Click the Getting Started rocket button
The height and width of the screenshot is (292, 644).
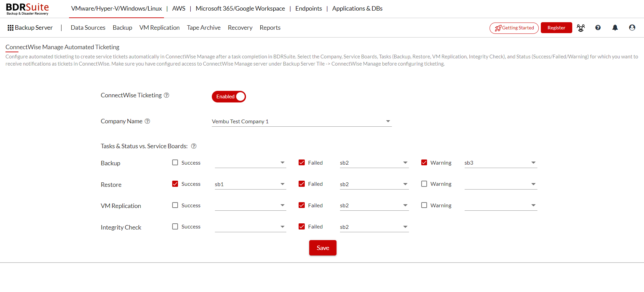514,28
